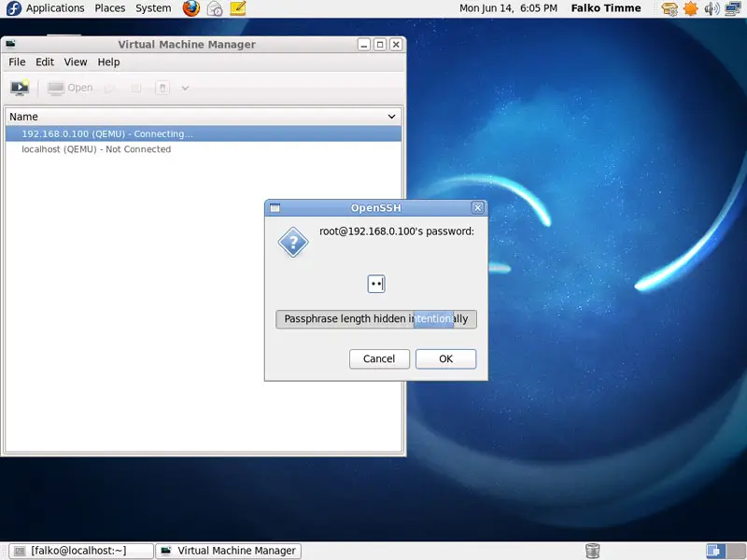Image resolution: width=747 pixels, height=560 pixels.
Task: Focus the password entry field
Action: (376, 285)
